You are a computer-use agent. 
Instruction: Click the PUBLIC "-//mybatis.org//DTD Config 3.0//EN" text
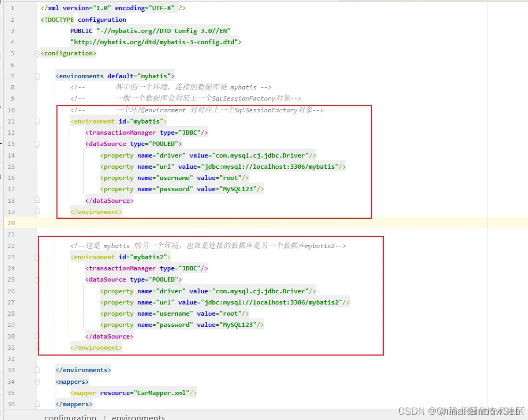[150, 31]
